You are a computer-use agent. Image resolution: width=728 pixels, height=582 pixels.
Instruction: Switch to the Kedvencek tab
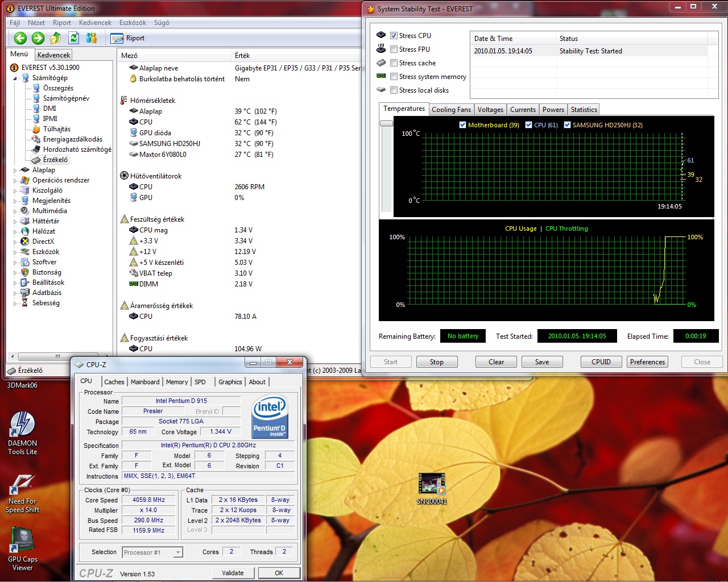coord(53,55)
